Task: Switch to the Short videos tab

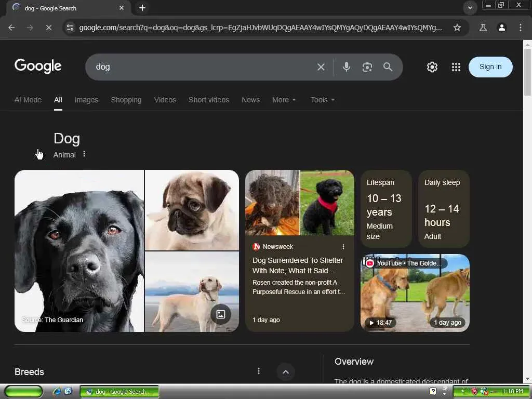Action: coord(209,100)
